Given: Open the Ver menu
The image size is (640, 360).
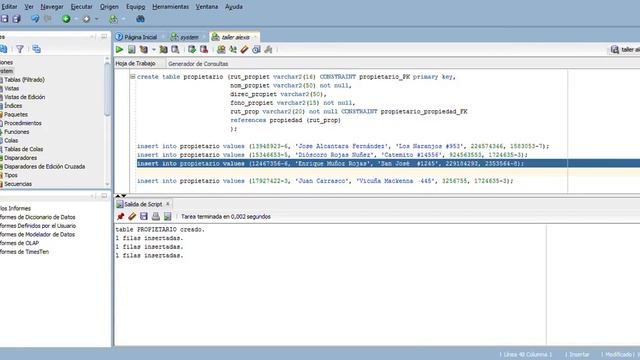Looking at the screenshot, I should [x=29, y=7].
